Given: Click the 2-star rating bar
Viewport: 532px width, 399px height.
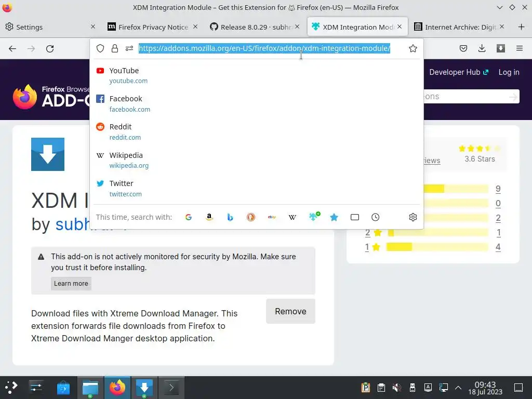Looking at the screenshot, I should coord(438,232).
